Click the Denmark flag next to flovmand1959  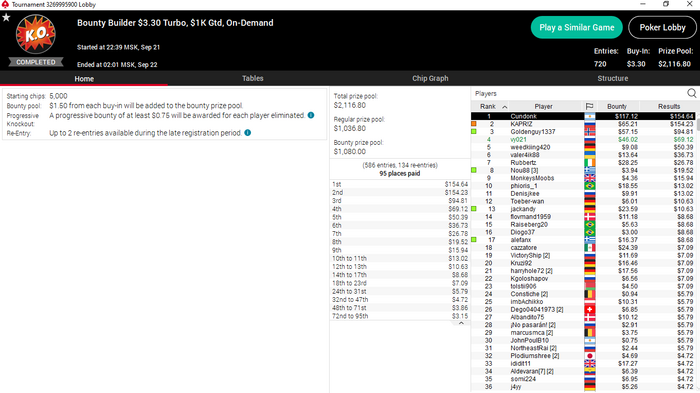[x=590, y=217]
